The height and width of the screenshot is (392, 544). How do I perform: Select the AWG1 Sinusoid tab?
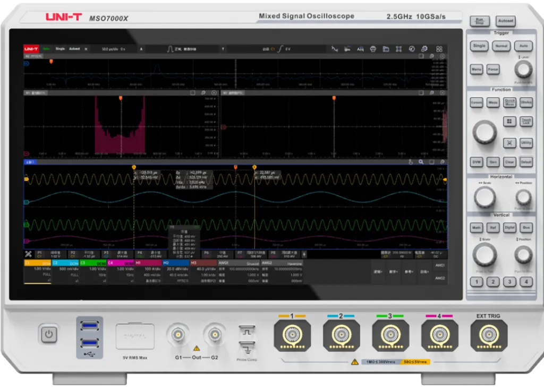pos(239,263)
